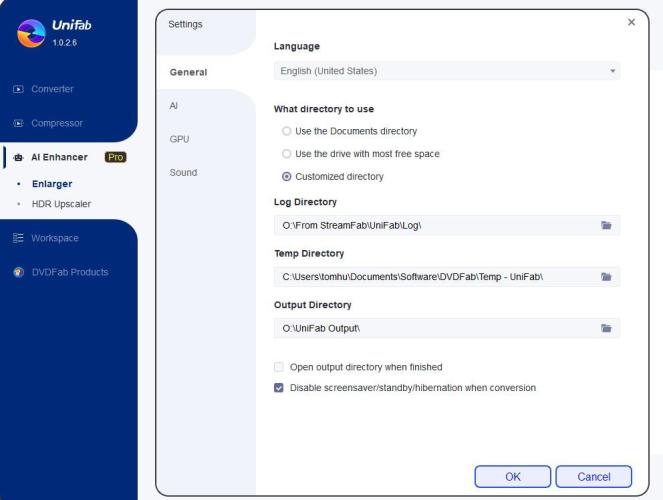Open the Sound settings tab

point(184,172)
